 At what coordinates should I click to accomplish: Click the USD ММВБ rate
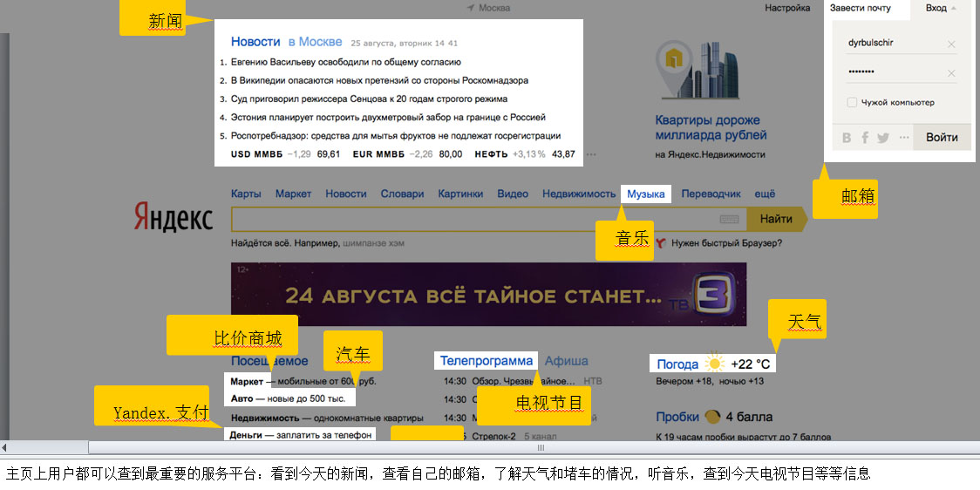[x=286, y=154]
